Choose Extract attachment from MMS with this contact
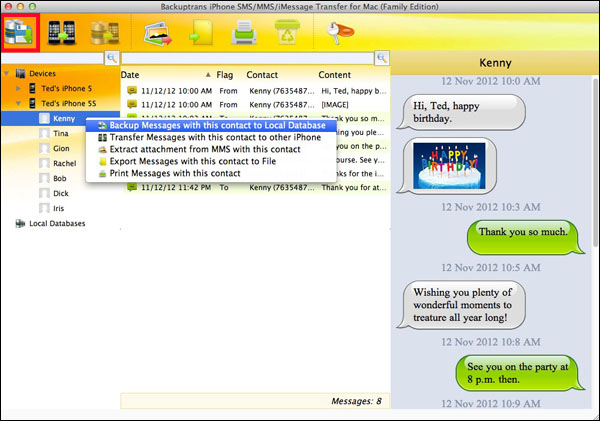 211,149
